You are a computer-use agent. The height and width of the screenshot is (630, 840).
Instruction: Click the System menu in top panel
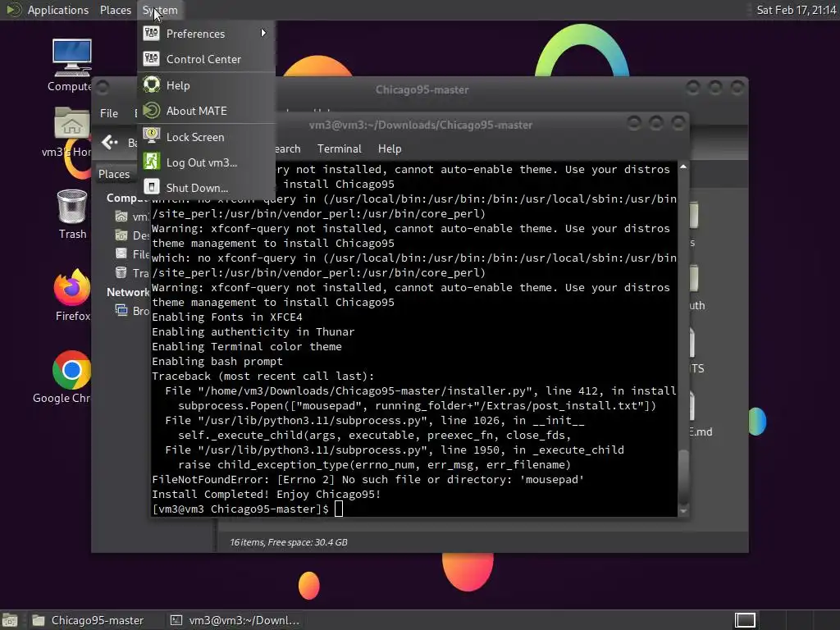click(x=160, y=10)
